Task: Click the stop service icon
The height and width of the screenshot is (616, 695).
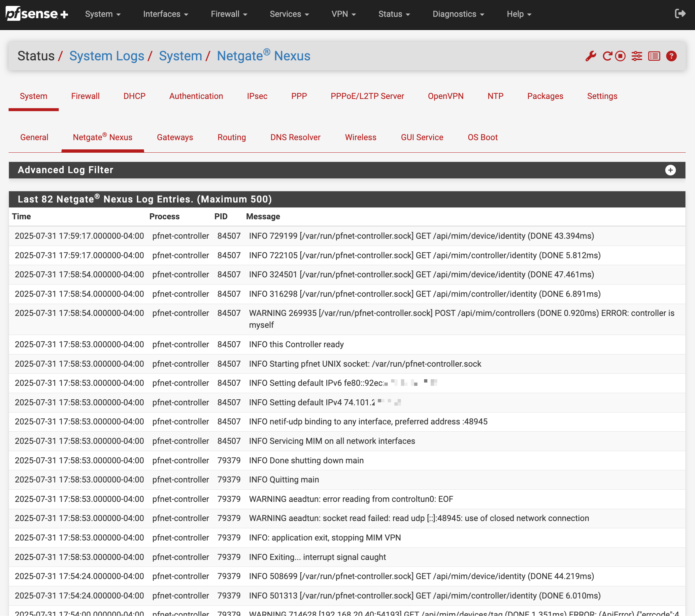Action: [620, 56]
